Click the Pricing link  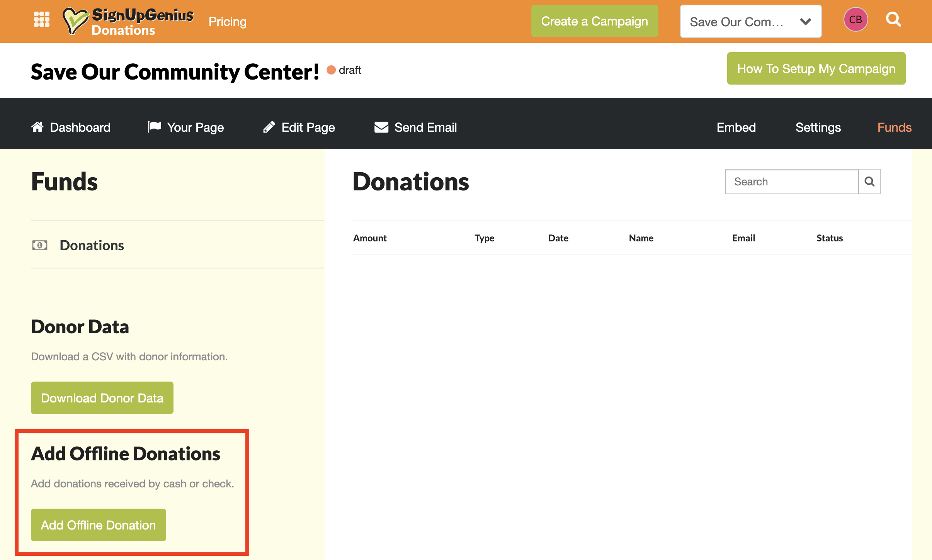click(227, 22)
